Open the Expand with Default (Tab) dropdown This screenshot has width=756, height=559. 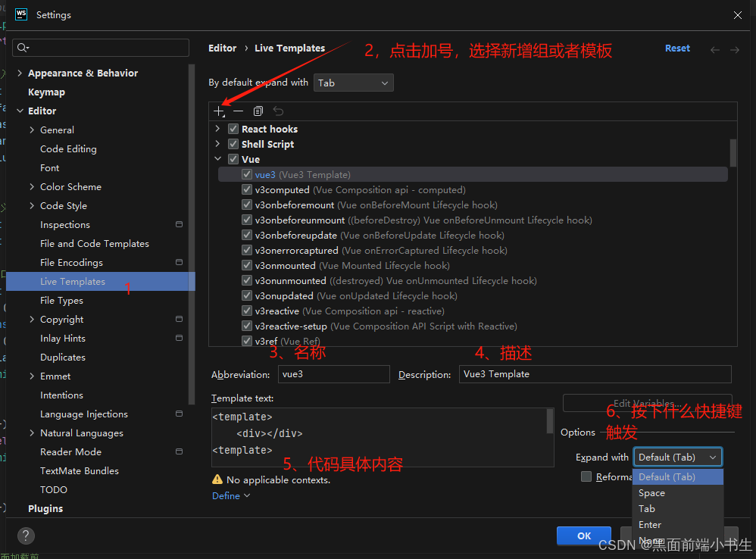[x=678, y=457]
